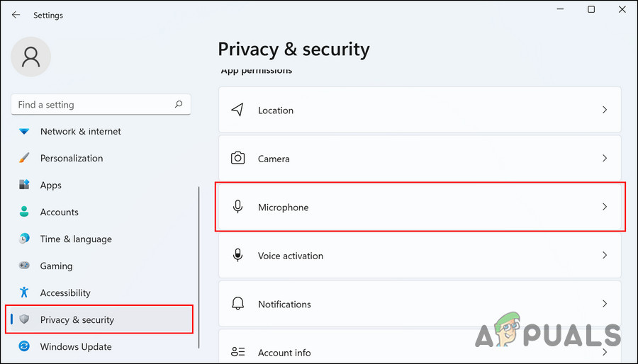
Task: Expand Voice activation chevron
Action: click(x=605, y=256)
